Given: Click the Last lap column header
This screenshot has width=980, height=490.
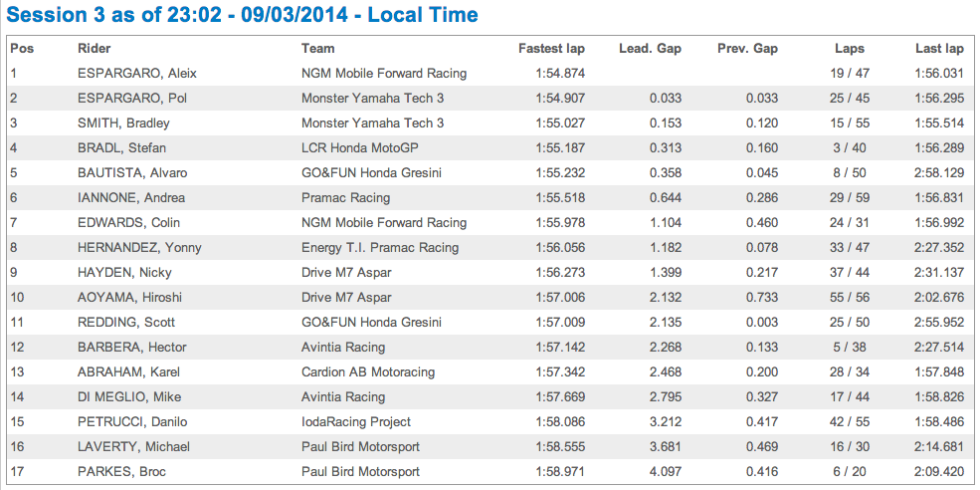Looking at the screenshot, I should [x=940, y=48].
